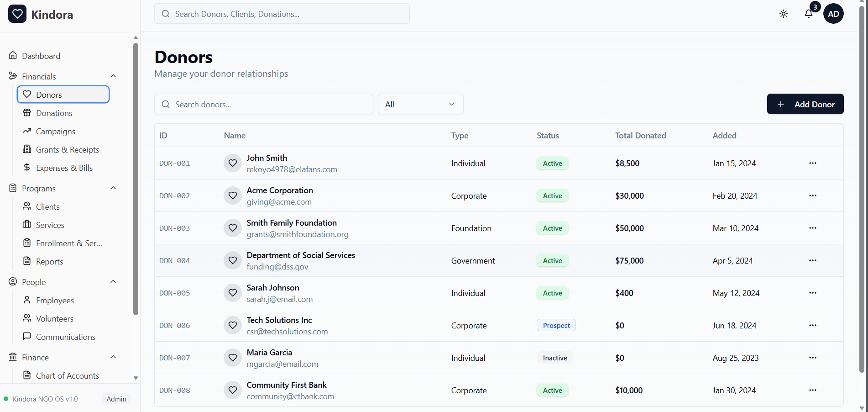This screenshot has width=868, height=412.
Task: Collapse the Programs section chevron
Action: pos(113,188)
